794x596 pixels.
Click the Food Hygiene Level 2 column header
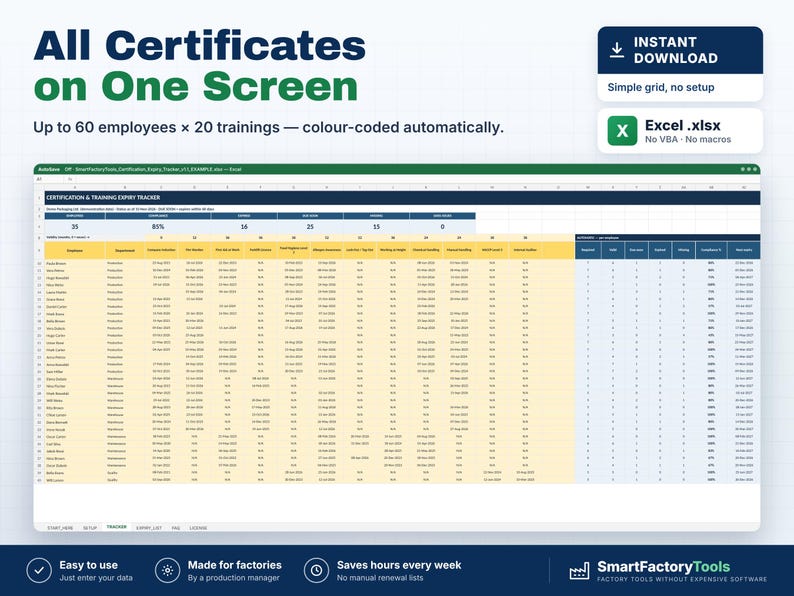point(294,250)
